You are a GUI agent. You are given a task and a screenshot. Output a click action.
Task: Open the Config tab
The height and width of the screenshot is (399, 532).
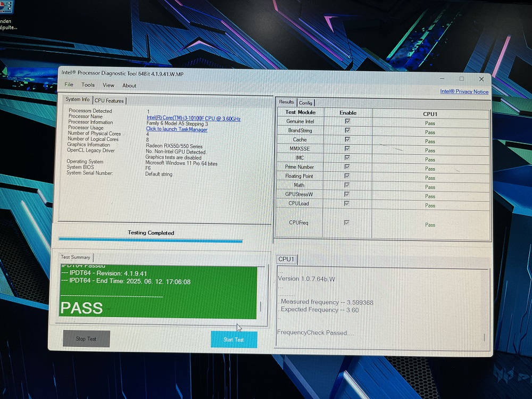pos(305,103)
